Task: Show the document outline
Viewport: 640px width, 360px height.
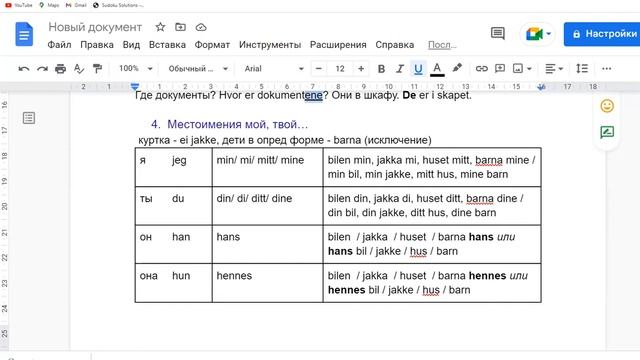Action: click(29, 118)
